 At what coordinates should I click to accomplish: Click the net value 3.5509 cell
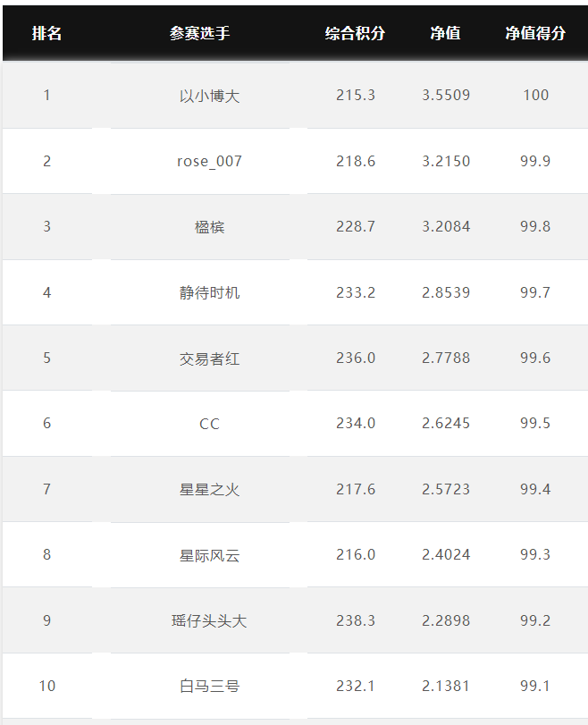pyautogui.click(x=446, y=96)
